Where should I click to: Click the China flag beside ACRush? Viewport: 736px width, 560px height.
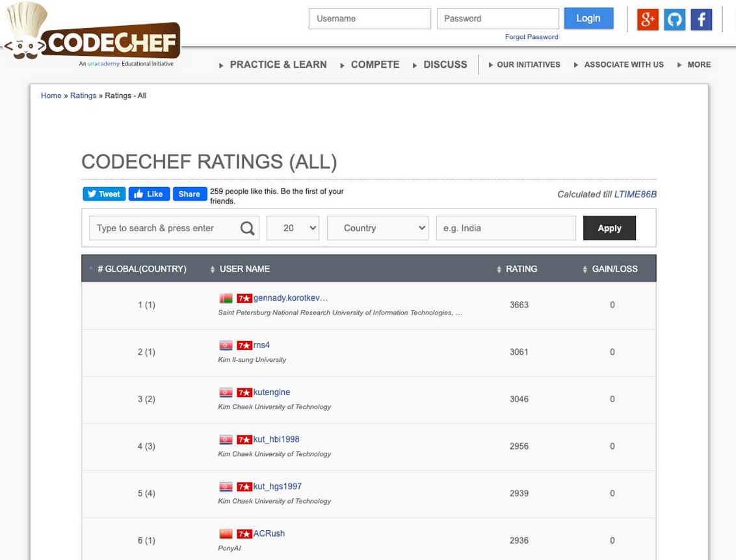click(226, 534)
